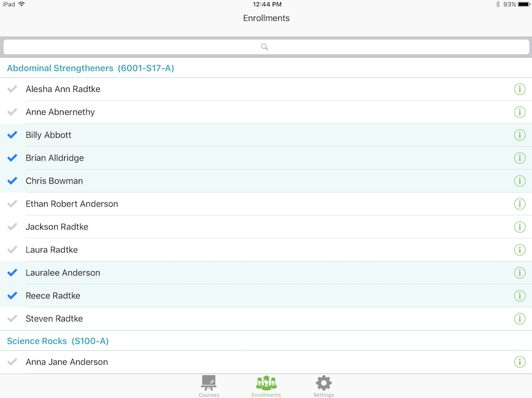Select the name Anna Jane Anderson

click(x=67, y=362)
